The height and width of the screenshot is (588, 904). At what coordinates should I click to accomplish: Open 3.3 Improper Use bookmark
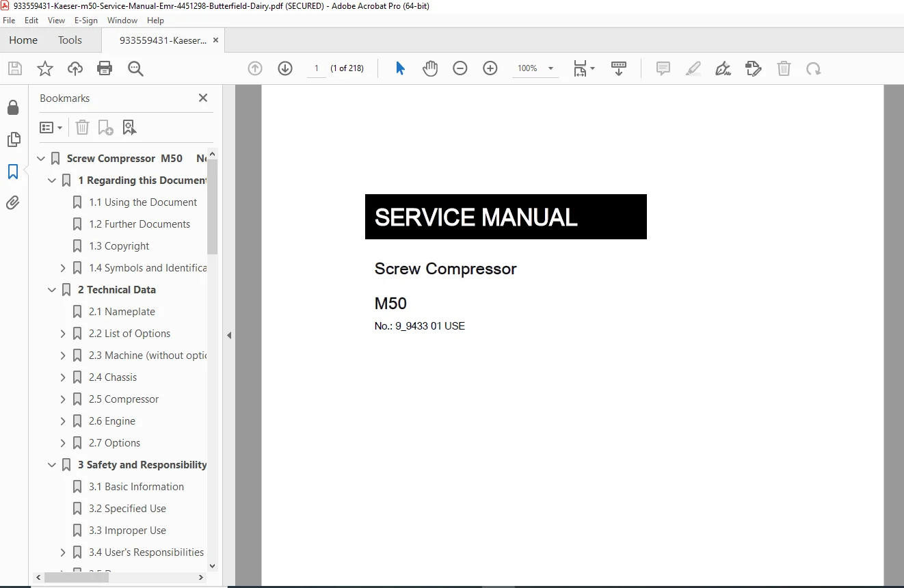pos(127,531)
